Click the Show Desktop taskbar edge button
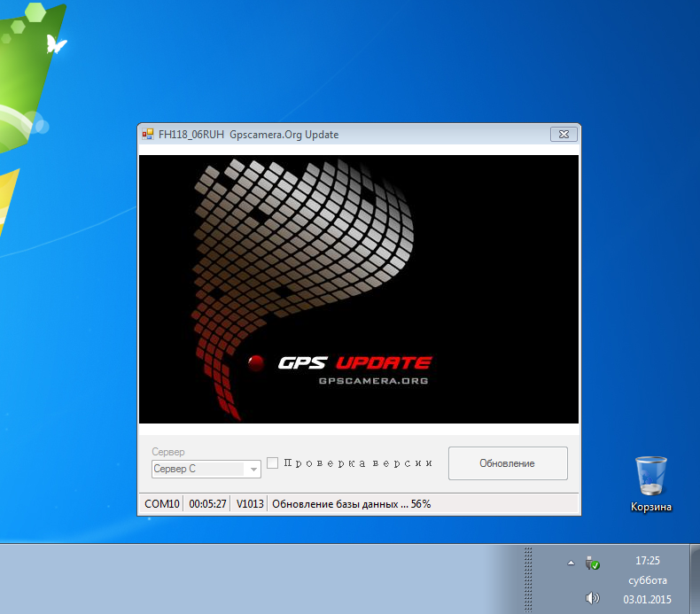The image size is (700, 614). click(x=695, y=579)
